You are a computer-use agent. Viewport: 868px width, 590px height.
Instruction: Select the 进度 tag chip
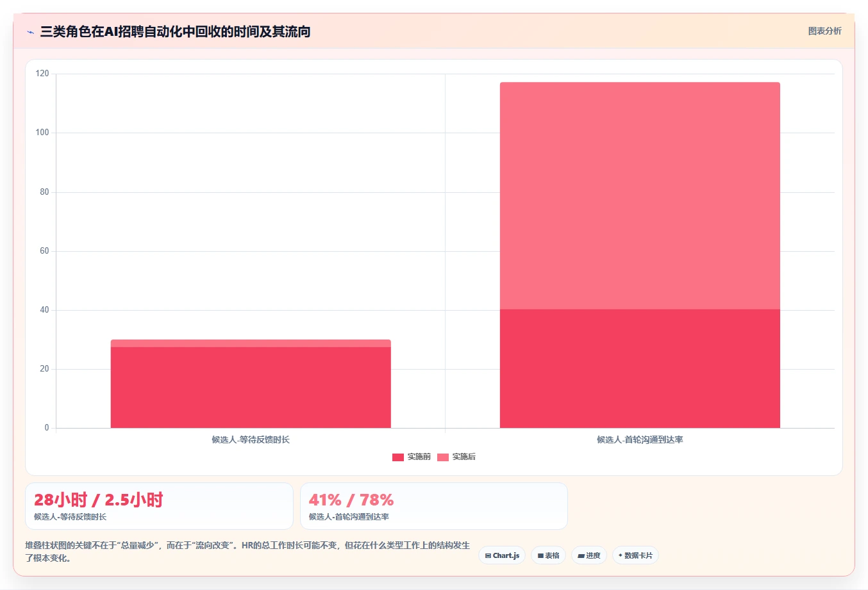588,555
